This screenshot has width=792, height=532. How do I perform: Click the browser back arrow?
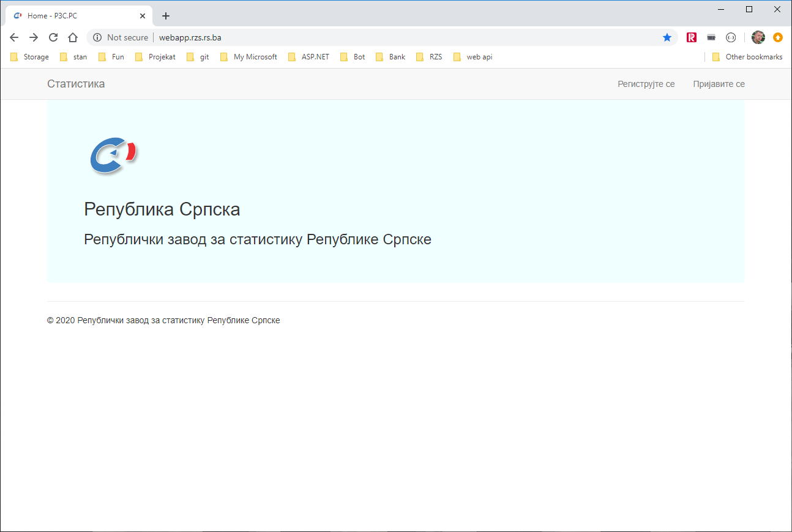[x=14, y=37]
